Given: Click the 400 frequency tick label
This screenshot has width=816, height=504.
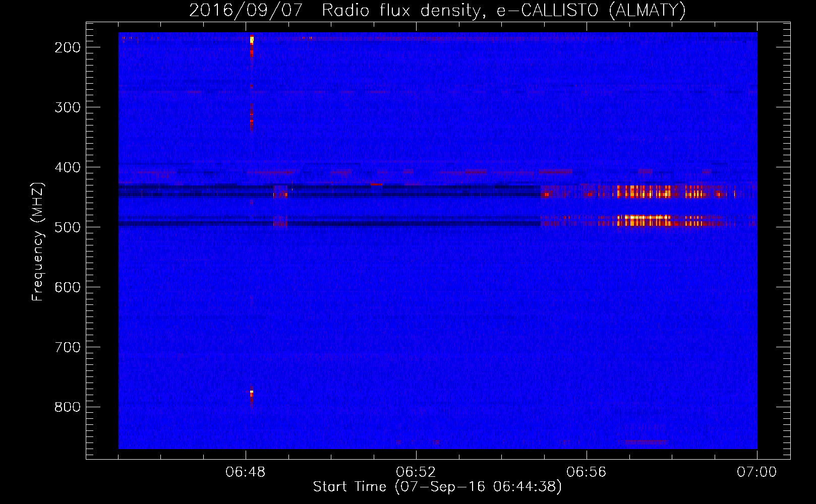Looking at the screenshot, I should tap(67, 167).
